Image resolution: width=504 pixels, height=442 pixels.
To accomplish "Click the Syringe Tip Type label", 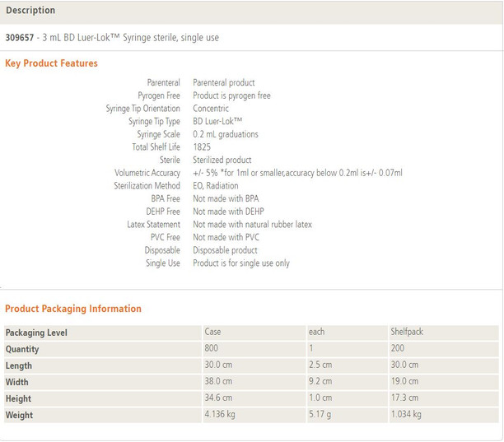I will [154, 122].
